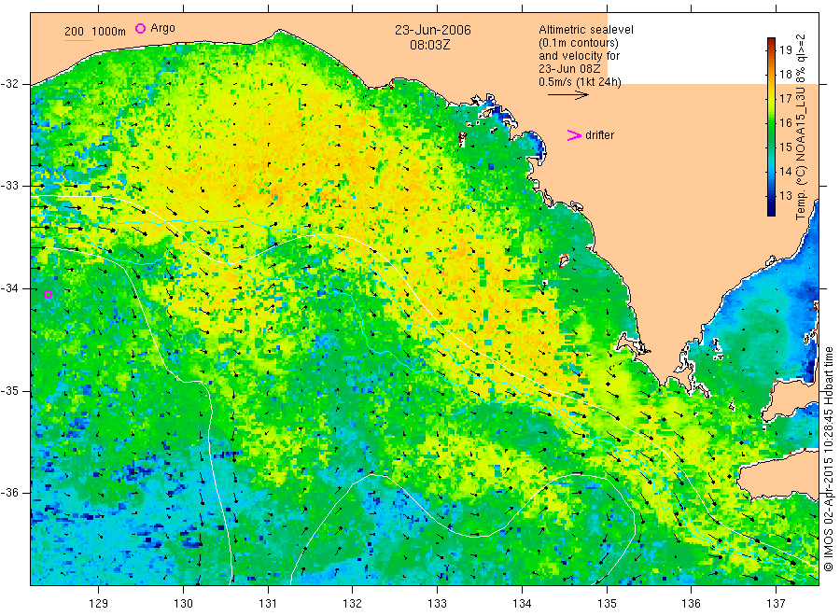Click the IMOS copyright timestamp text
This screenshot has width=840, height=616.
click(828, 459)
